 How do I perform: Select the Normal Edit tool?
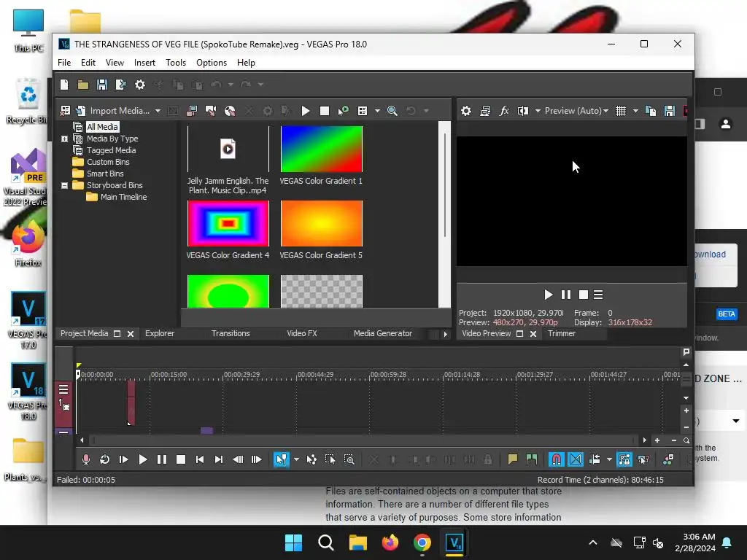pos(282,459)
